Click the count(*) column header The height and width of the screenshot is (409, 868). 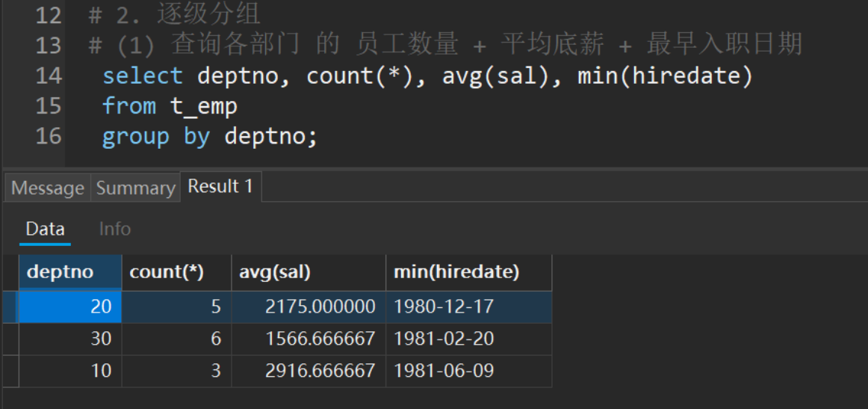176,272
